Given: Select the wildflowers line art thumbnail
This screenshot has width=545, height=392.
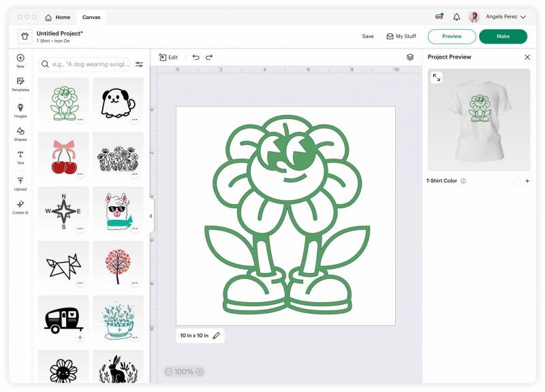Looking at the screenshot, I should coord(118,156).
